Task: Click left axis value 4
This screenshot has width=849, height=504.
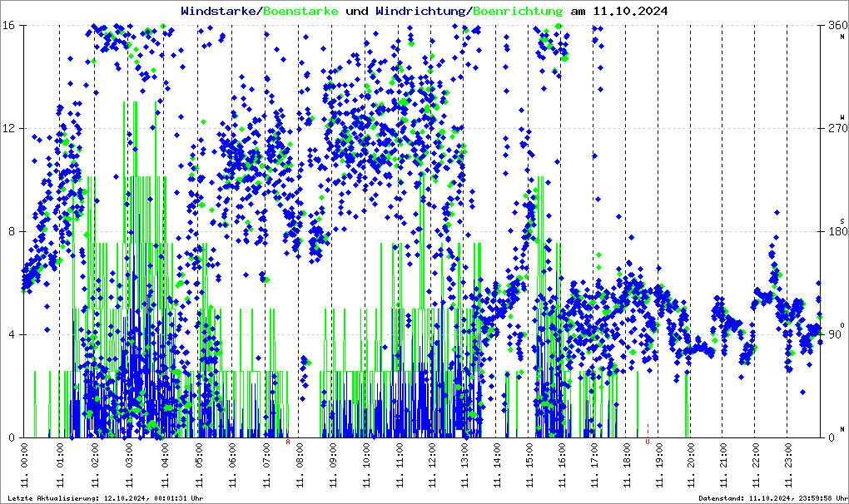Action: coord(10,334)
